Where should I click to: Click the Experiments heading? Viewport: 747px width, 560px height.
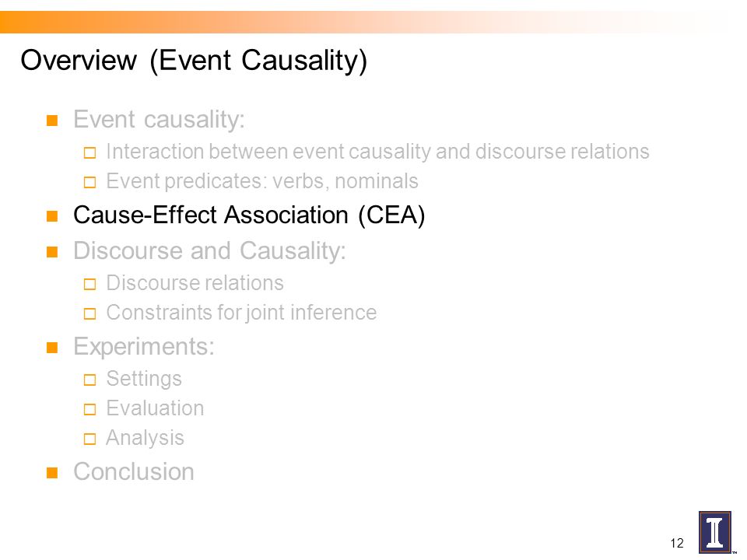[143, 347]
